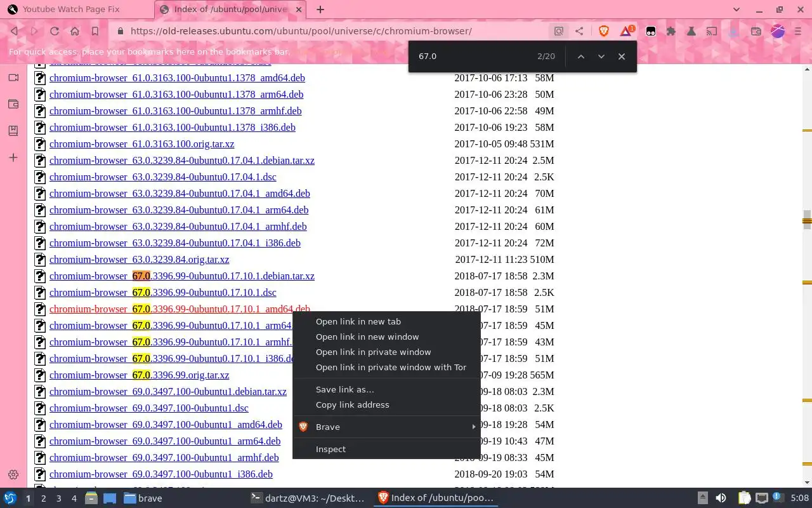Add a new item to the sidebar
812x508 pixels.
click(13, 157)
